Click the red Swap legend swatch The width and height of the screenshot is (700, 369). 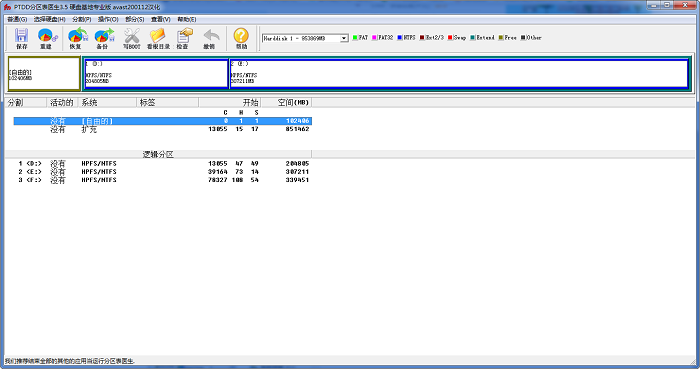(450, 37)
